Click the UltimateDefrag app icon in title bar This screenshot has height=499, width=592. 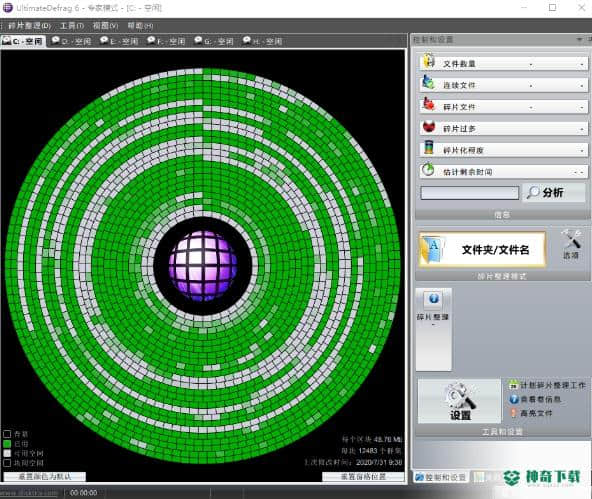coord(8,8)
